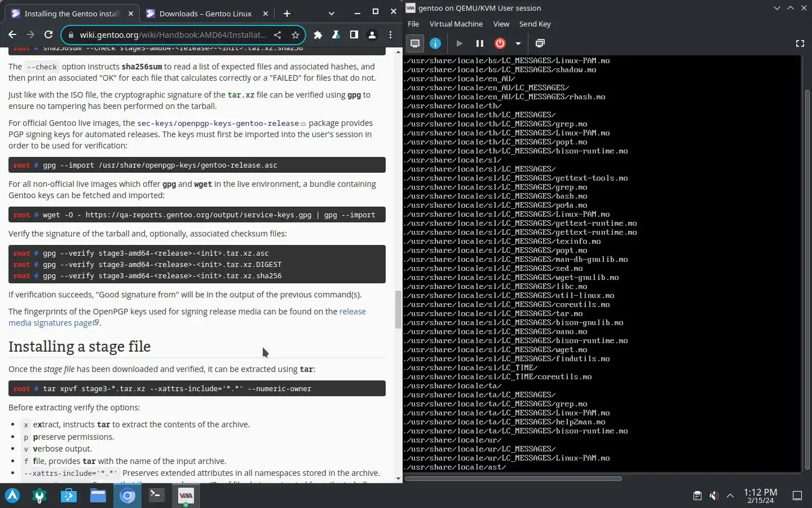Open the VM snapshots manager icon

point(540,43)
